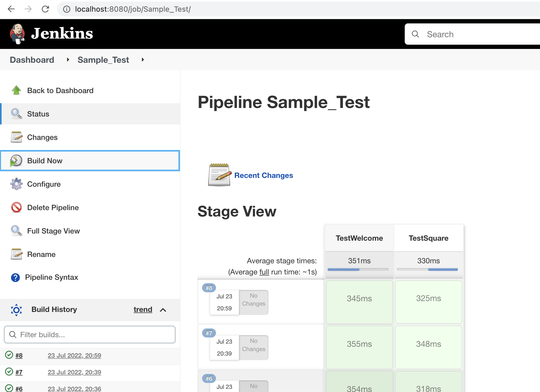Click the Jenkins butler logo icon

[17, 34]
